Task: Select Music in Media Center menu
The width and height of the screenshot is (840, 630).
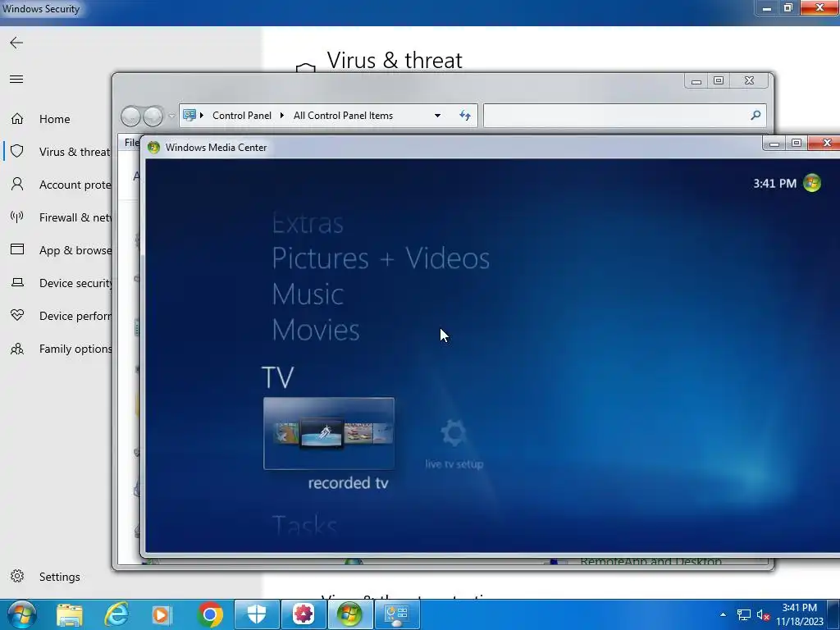Action: tap(308, 294)
